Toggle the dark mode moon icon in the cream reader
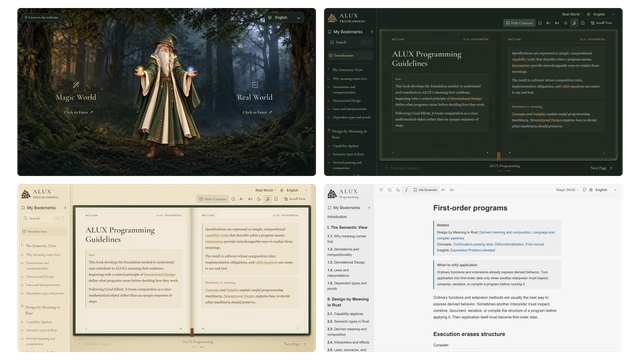640x360 pixels. [259, 199]
